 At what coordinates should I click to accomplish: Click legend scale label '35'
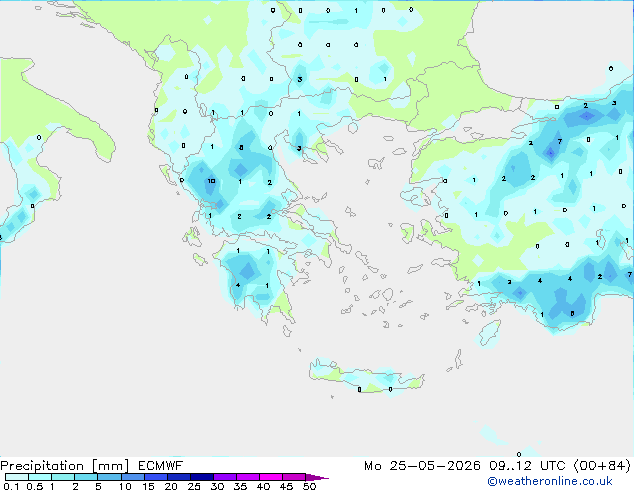(x=241, y=486)
